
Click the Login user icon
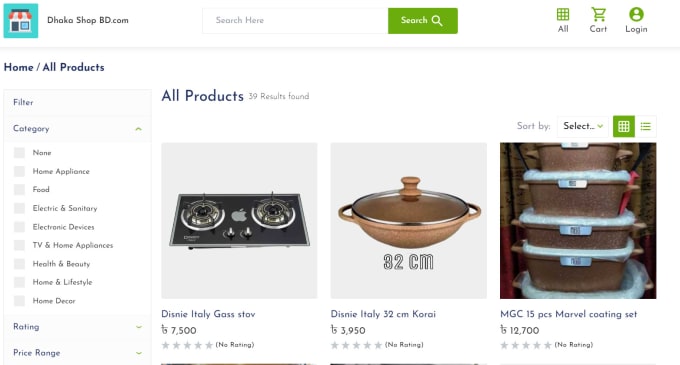[636, 14]
